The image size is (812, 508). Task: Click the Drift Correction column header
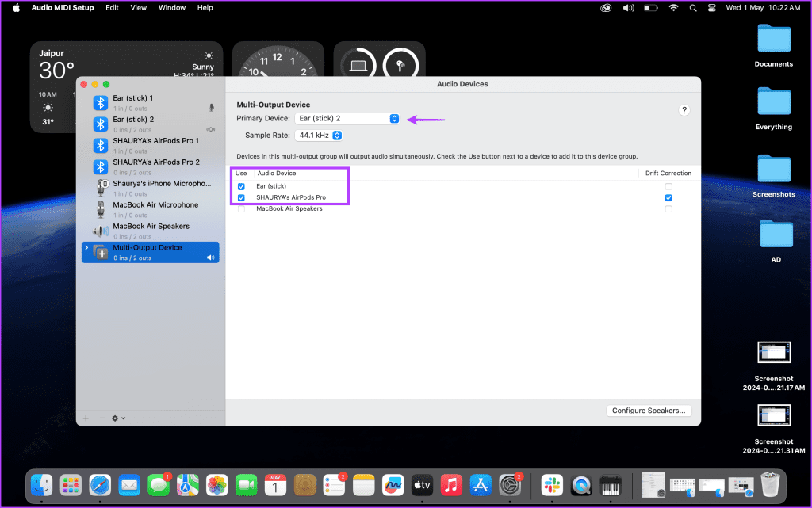click(x=668, y=174)
